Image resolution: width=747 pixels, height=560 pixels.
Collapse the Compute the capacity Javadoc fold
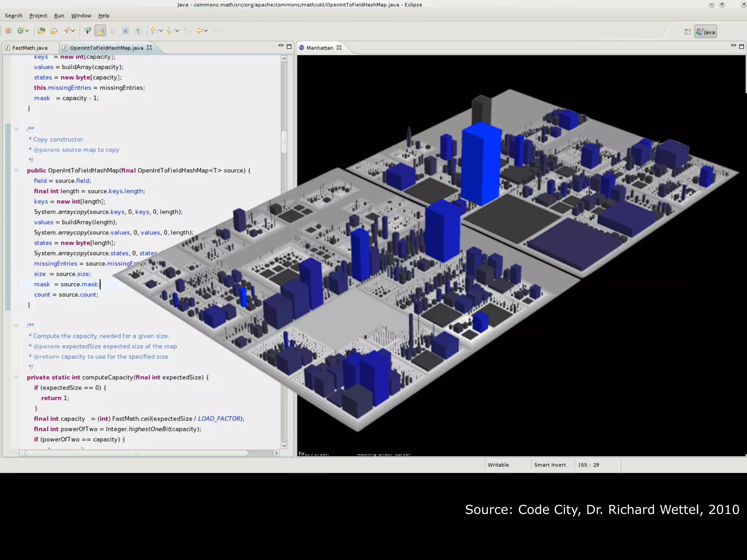coord(16,325)
